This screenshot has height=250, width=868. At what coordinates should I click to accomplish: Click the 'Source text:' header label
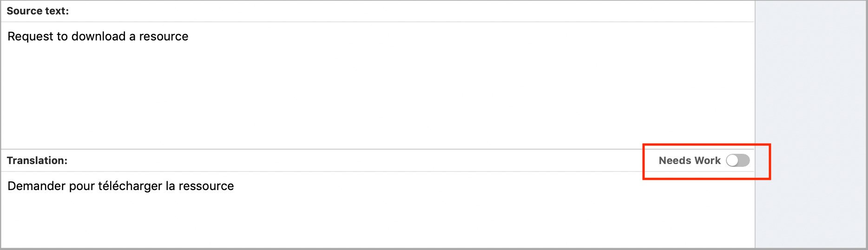click(x=38, y=11)
